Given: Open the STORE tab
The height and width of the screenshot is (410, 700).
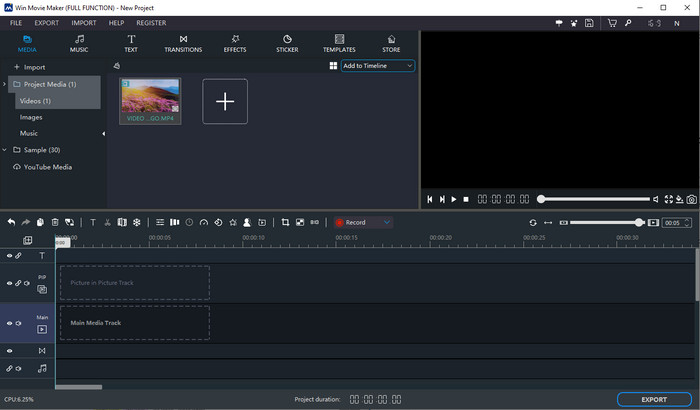Looking at the screenshot, I should tap(391, 44).
